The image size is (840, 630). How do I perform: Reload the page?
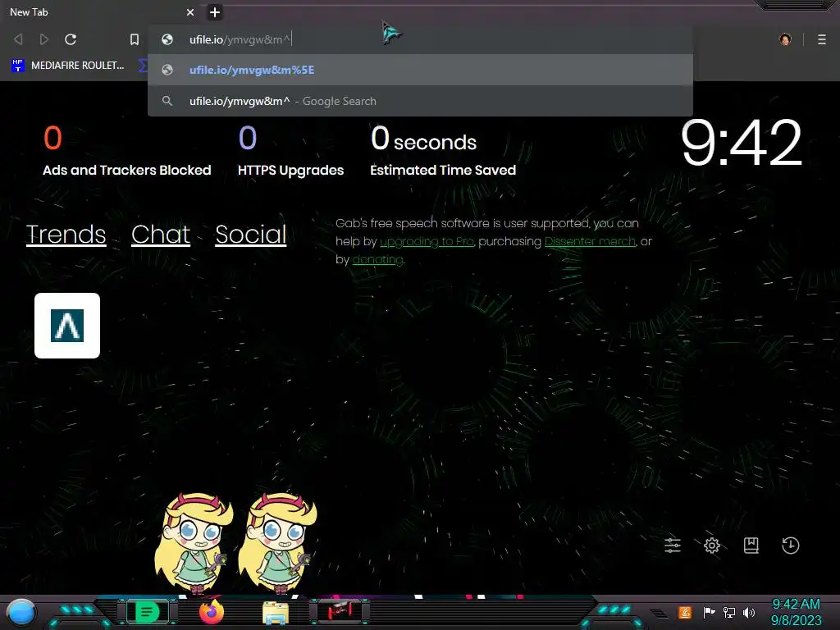[71, 39]
